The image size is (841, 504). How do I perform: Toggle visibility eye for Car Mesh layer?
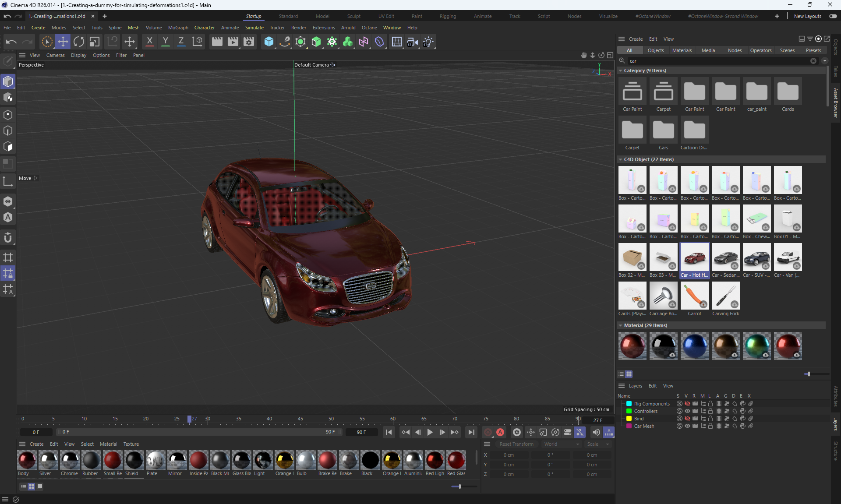pos(687,426)
